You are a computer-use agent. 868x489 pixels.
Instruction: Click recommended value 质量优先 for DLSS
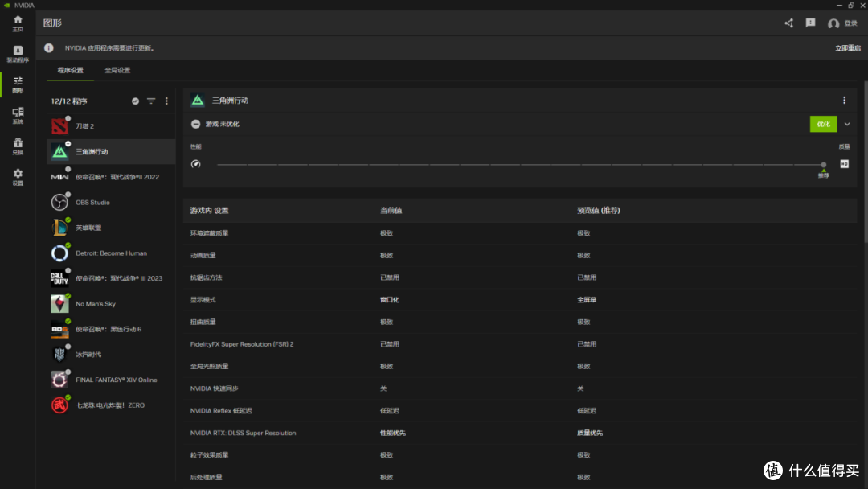590,433
